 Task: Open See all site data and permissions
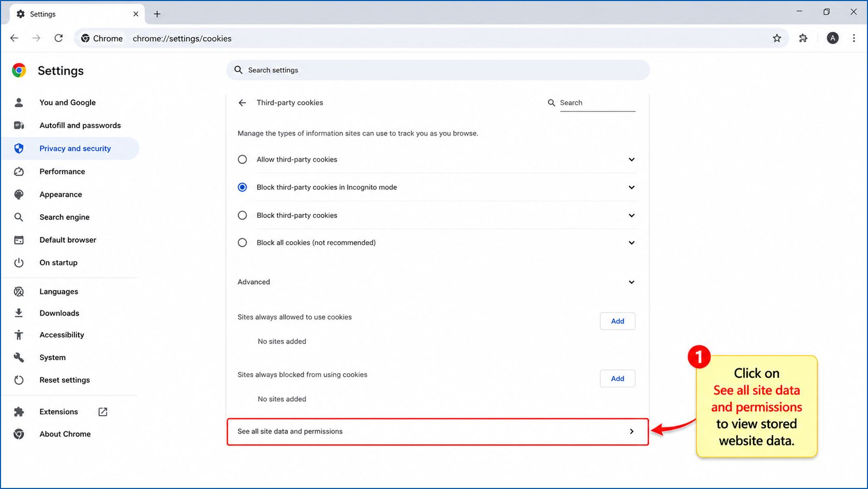tap(438, 432)
